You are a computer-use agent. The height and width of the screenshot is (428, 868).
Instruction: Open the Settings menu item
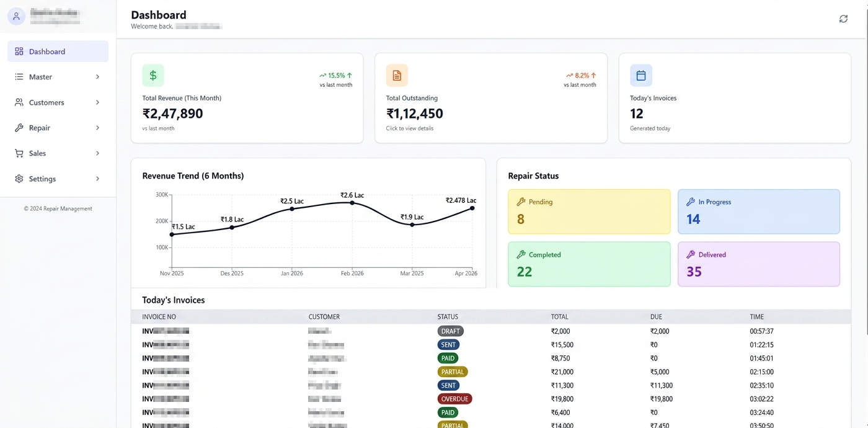pos(58,179)
